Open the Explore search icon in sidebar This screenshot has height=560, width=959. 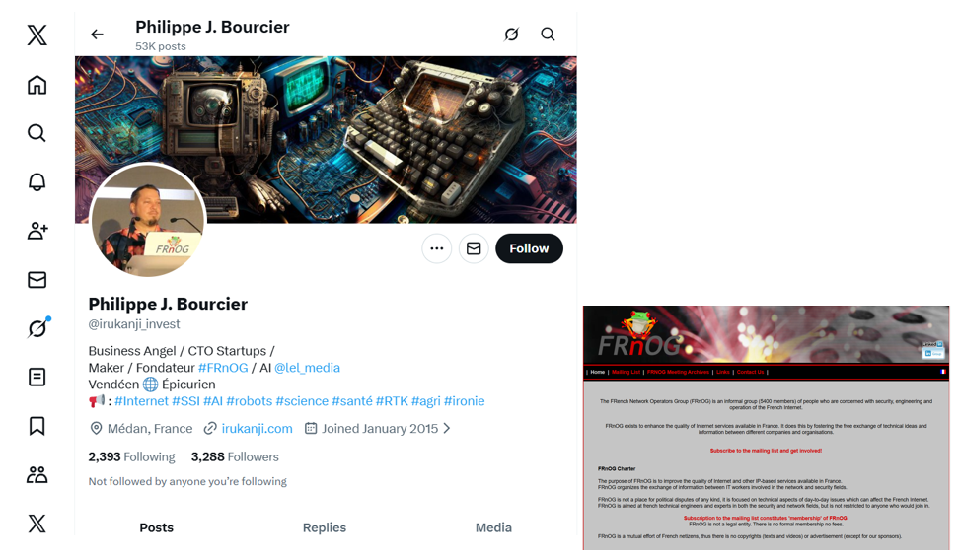tap(37, 133)
